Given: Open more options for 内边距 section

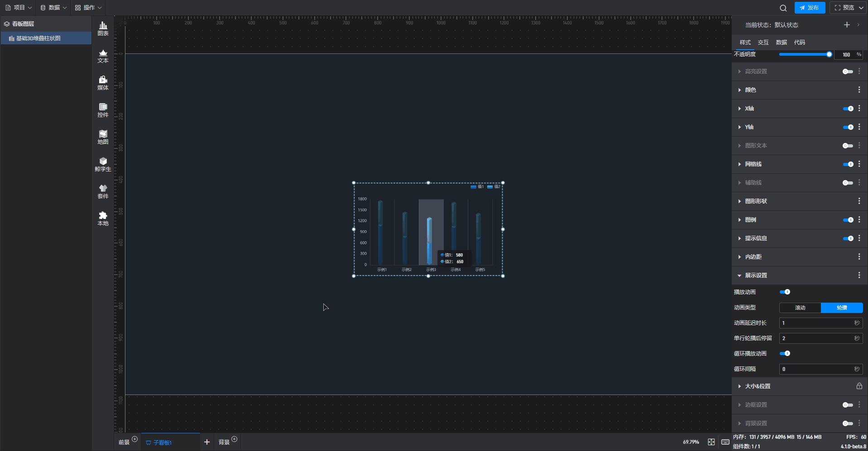Looking at the screenshot, I should pyautogui.click(x=859, y=257).
